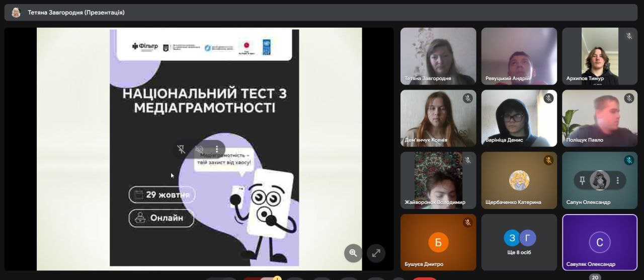Click the magnifier zoom icon on presentation
Image resolution: width=644 pixels, height=280 pixels.
(x=353, y=253)
